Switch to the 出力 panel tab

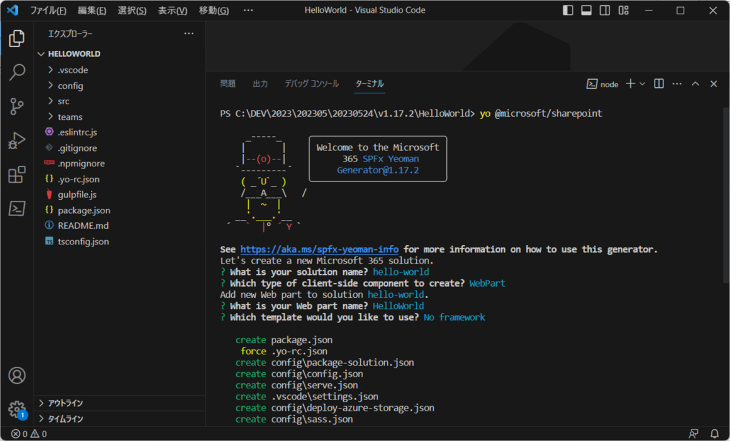260,84
